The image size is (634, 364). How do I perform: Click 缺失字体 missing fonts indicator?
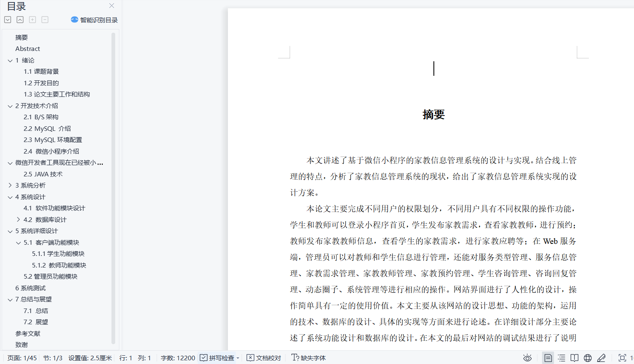(x=309, y=358)
